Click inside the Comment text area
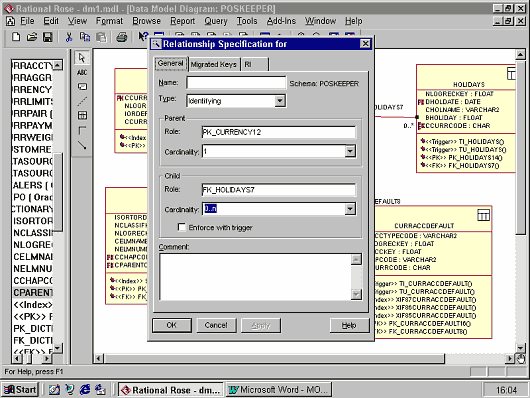Image resolution: width=530 pixels, height=398 pixels. pos(256,277)
